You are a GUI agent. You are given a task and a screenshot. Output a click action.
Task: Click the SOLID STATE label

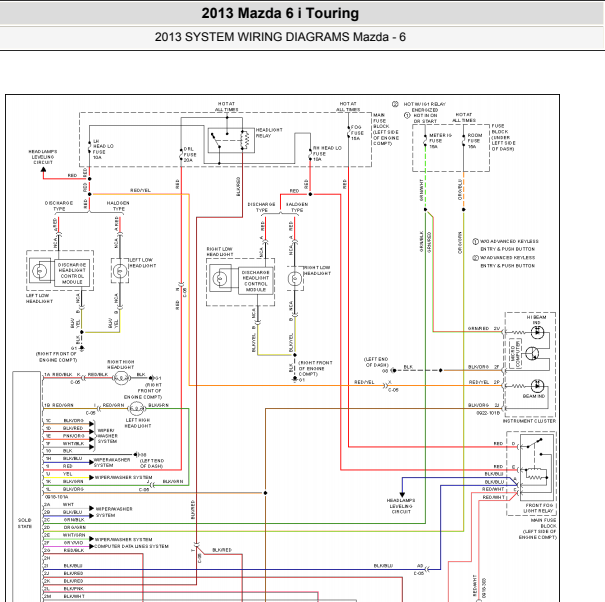pos(25,523)
